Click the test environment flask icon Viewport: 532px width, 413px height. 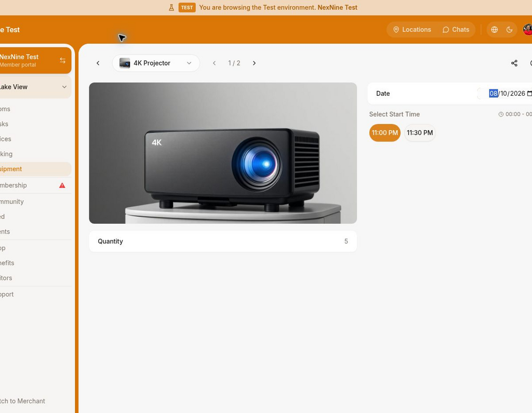(x=171, y=7)
